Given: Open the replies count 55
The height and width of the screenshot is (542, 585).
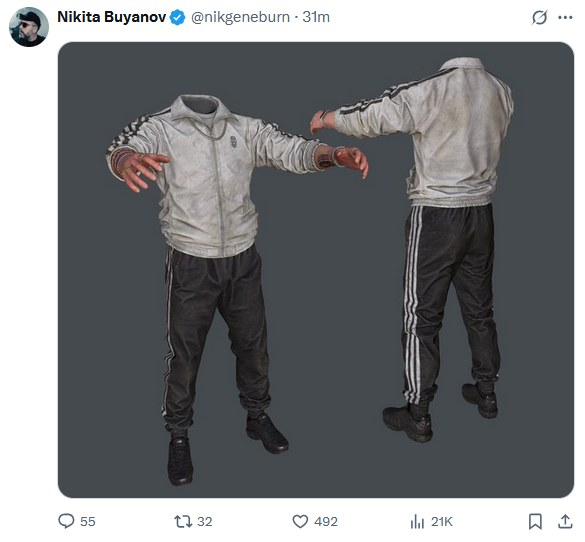Looking at the screenshot, I should point(88,521).
